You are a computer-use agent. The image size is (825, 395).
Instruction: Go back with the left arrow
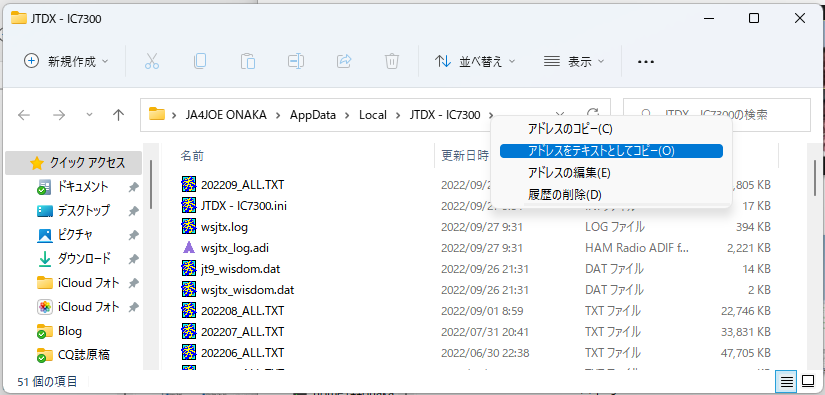click(x=24, y=115)
